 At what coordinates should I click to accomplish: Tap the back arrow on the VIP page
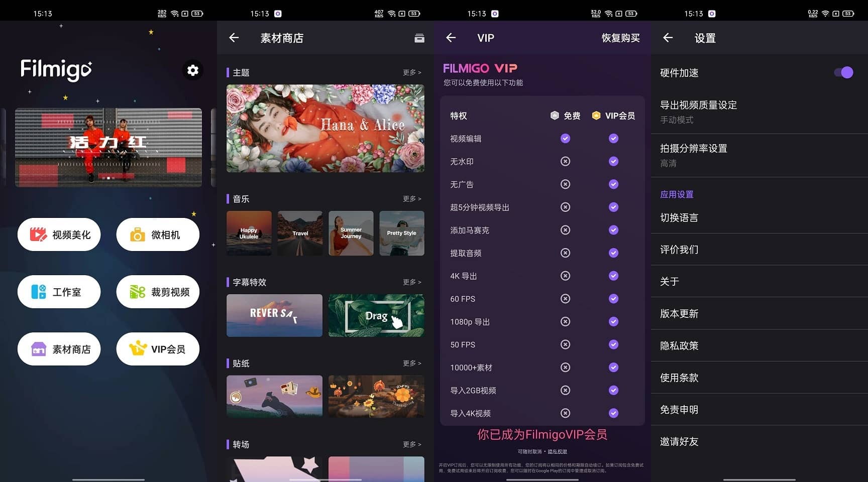(451, 38)
